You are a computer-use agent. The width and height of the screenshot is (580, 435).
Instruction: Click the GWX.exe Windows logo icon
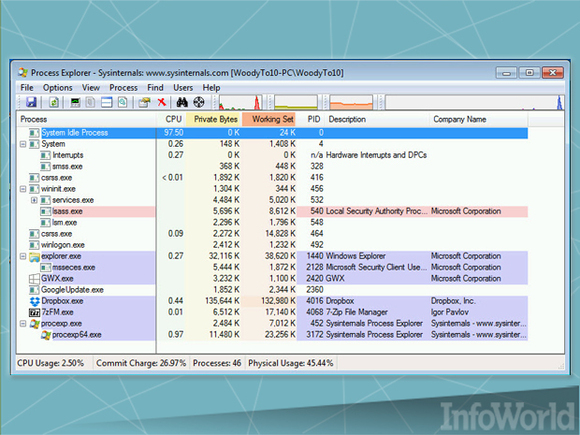pos(35,279)
